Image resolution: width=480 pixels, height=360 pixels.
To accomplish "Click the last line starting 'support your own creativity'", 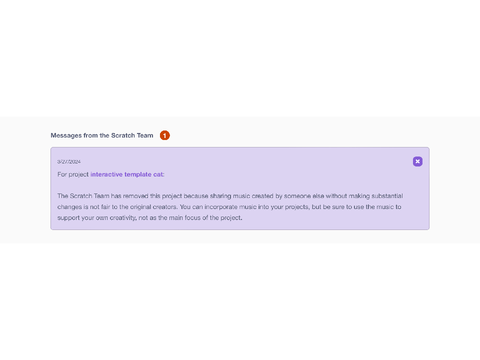I will 150,218.
